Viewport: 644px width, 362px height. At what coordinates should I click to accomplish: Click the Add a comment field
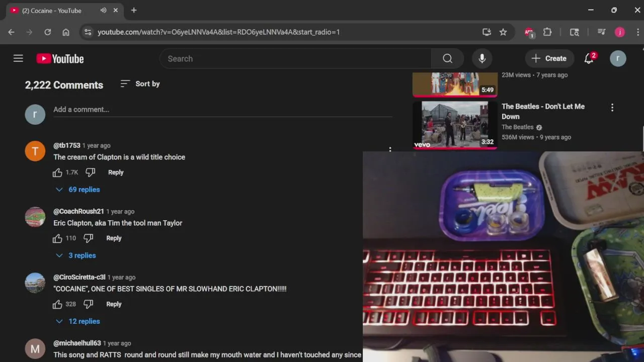tap(223, 110)
